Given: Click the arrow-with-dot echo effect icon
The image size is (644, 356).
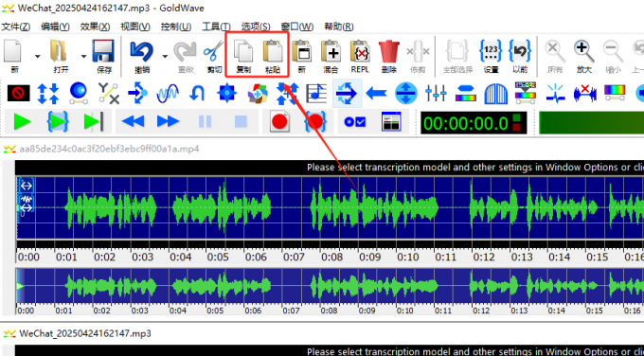Looking at the screenshot, I should coord(137,93).
